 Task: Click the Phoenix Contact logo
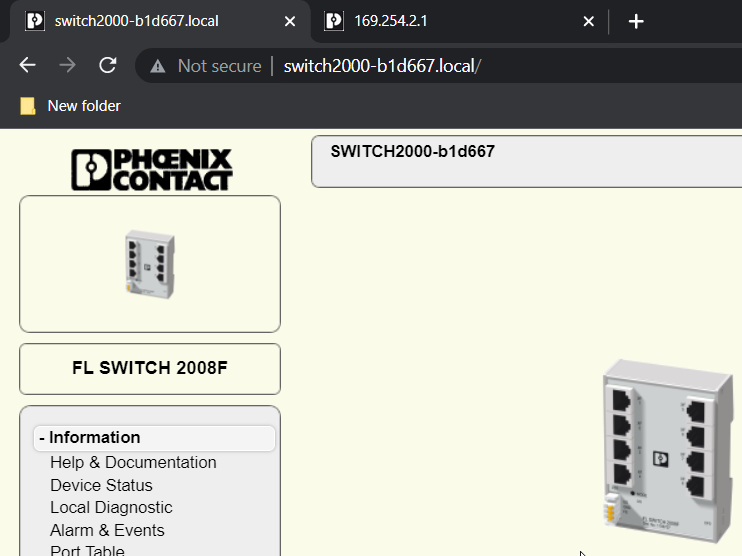(x=151, y=170)
